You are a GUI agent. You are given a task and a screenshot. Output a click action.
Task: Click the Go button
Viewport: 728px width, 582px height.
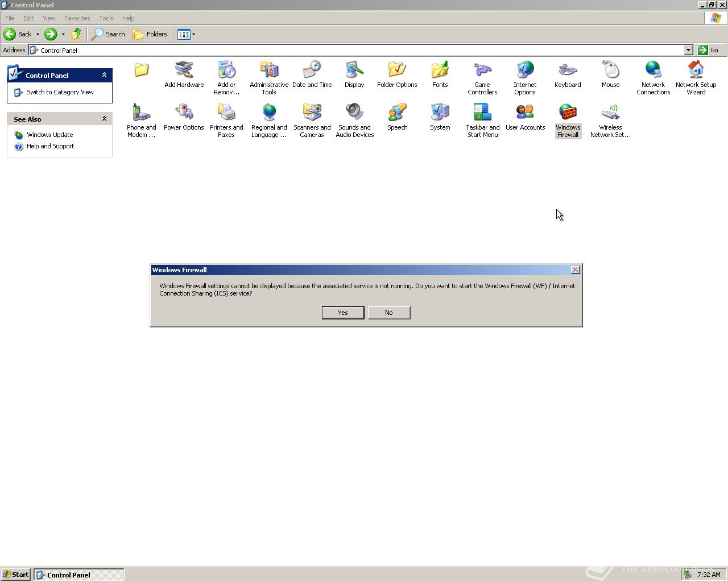coord(709,50)
